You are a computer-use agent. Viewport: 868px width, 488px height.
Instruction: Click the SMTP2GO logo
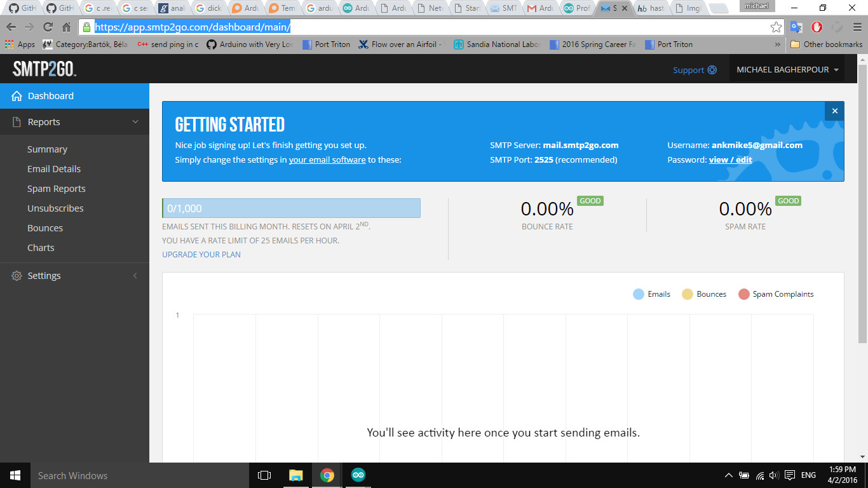[44, 69]
